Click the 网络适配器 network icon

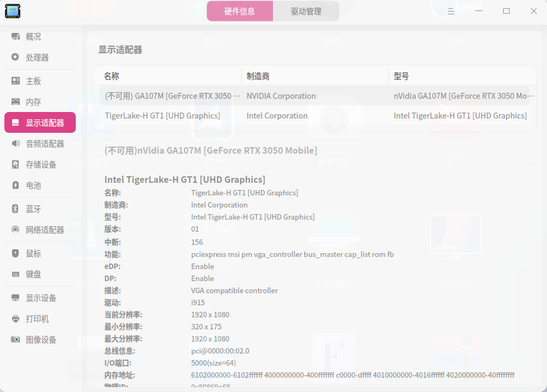15,229
